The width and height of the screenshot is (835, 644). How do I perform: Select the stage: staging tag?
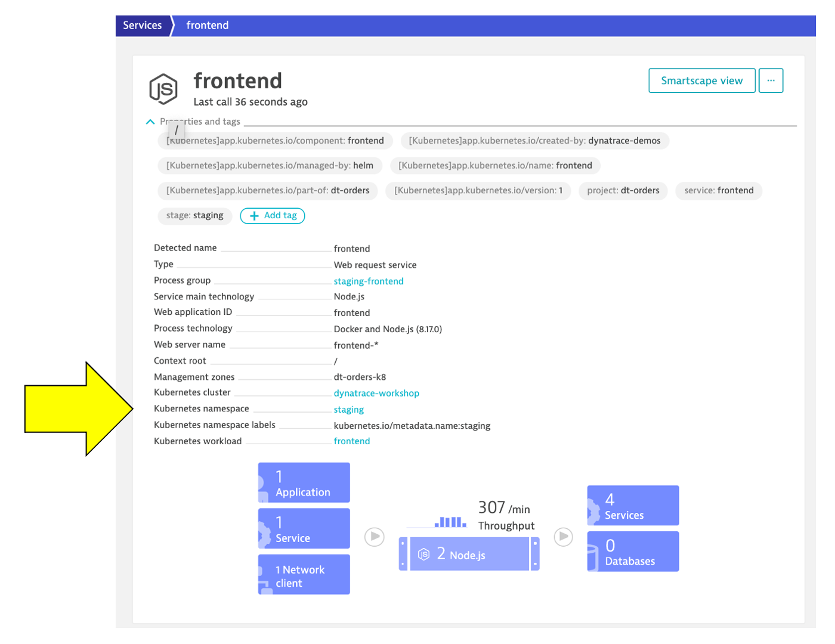[x=195, y=216]
